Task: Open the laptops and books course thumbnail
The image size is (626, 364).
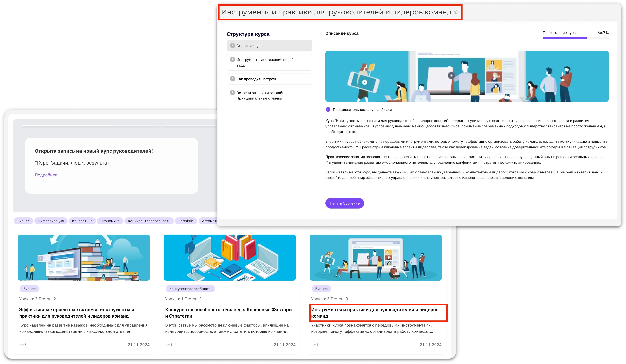Action: 230,258
